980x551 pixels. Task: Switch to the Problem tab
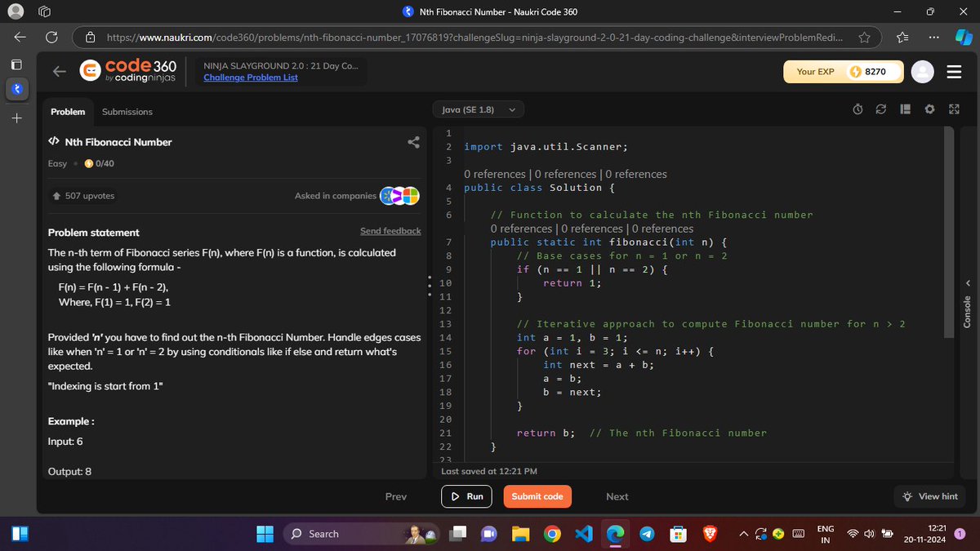click(x=68, y=112)
